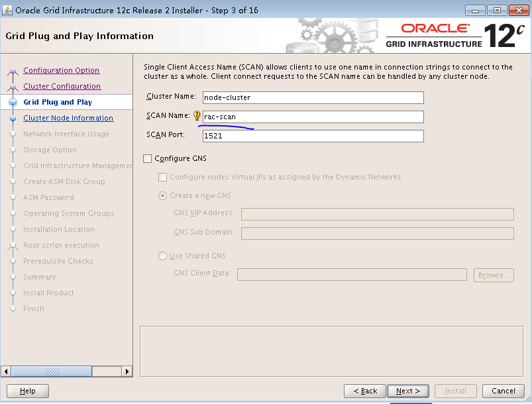The width and height of the screenshot is (532, 404).
Task: Enable the Configure GNS checkbox
Action: tap(147, 158)
